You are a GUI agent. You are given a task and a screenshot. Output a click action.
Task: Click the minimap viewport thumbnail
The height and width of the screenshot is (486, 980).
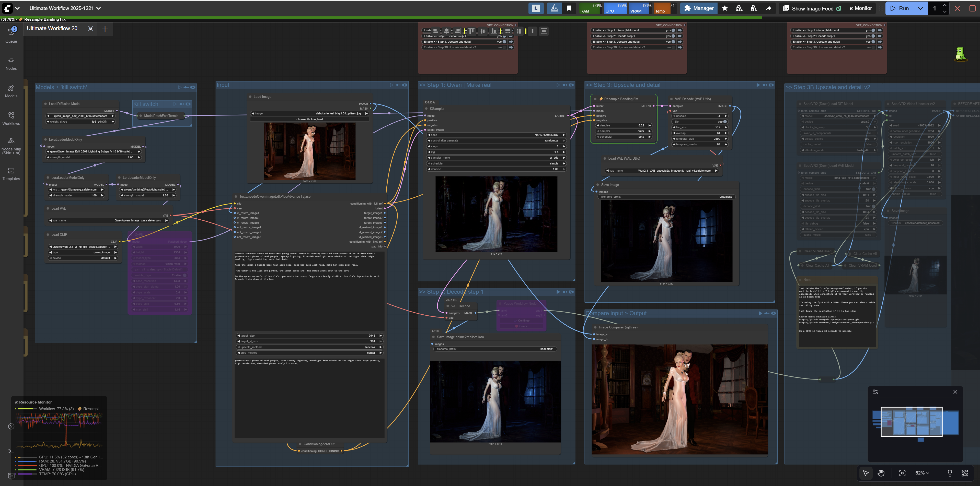(912, 422)
